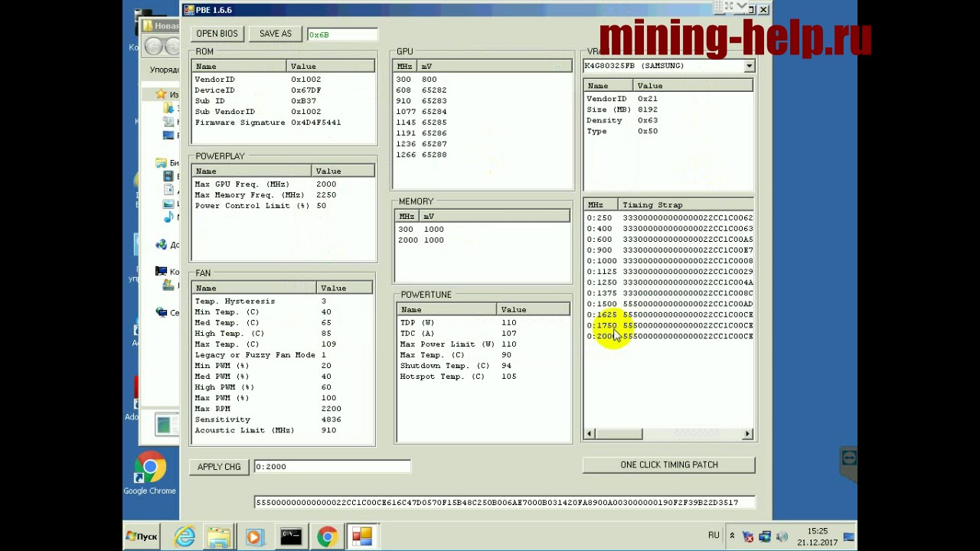Select Max Memory Freq. (MHz) row
980x551 pixels.
(283, 195)
